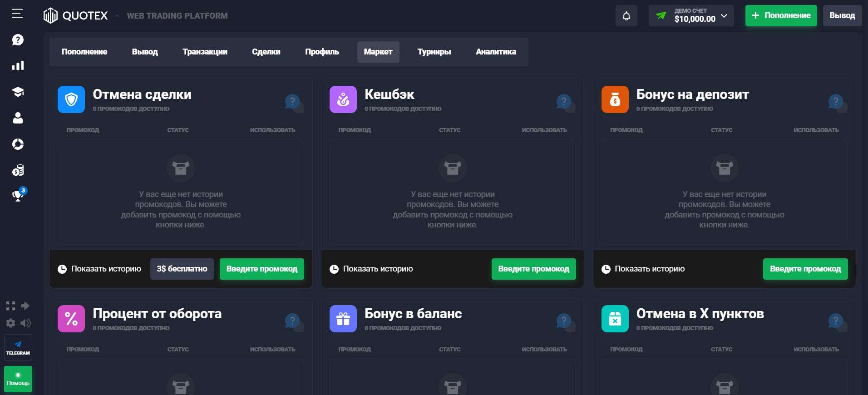Open the Помощь support chat button
Image resolution: width=868 pixels, height=395 pixels.
coord(18,379)
